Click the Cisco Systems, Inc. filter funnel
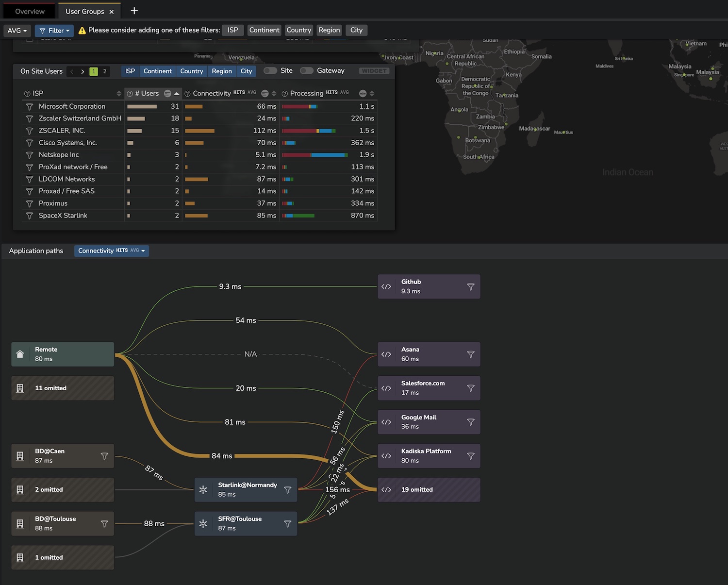 pos(29,143)
